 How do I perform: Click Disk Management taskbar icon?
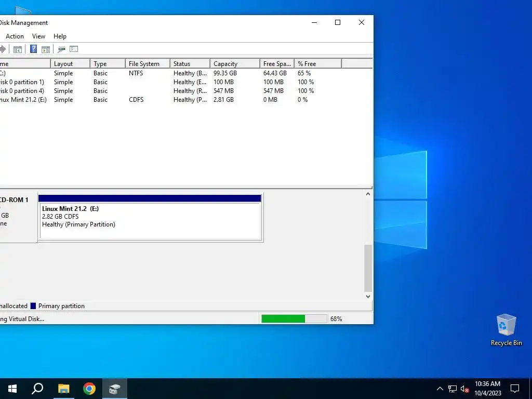tap(115, 389)
